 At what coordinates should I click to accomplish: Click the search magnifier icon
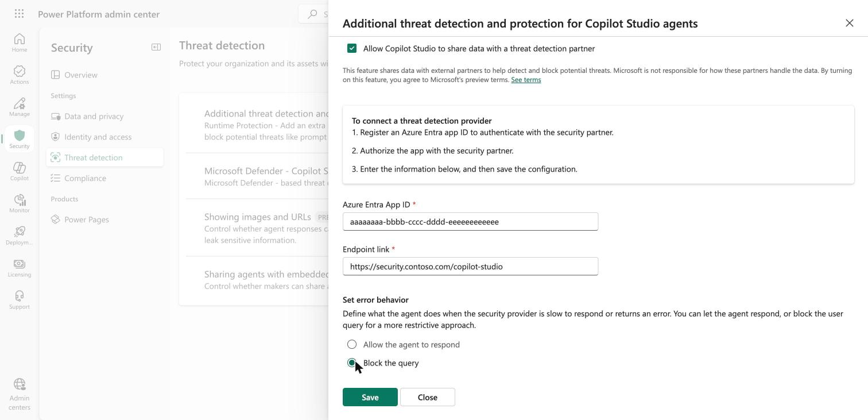tap(312, 14)
